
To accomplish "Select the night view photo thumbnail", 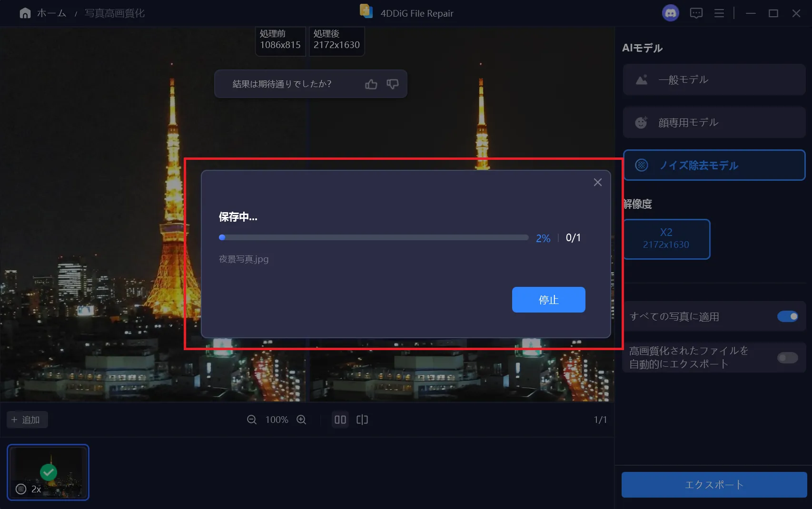I will click(x=48, y=472).
